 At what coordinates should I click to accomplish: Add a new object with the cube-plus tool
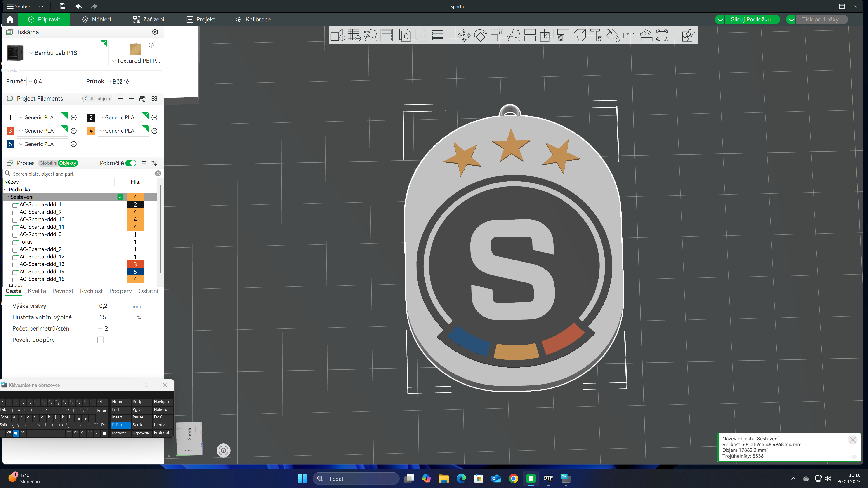338,35
